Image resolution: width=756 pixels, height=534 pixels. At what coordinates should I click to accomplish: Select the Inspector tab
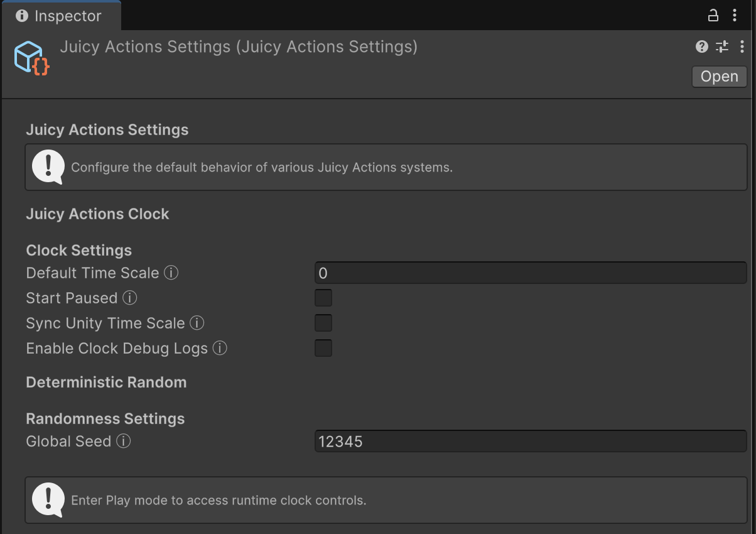[60, 16]
